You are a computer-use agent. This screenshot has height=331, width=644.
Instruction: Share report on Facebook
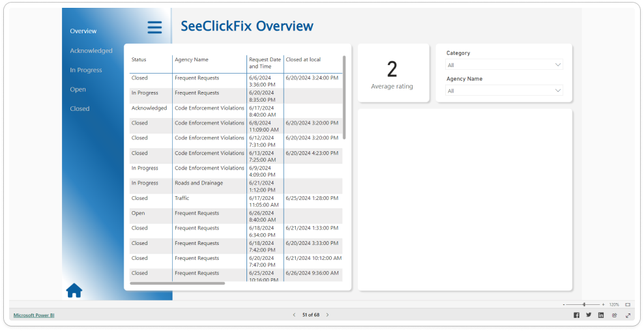pos(576,315)
